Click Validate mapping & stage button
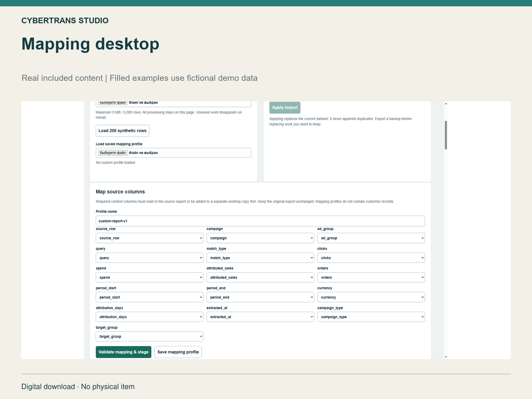This screenshot has height=399, width=532. pyautogui.click(x=123, y=352)
